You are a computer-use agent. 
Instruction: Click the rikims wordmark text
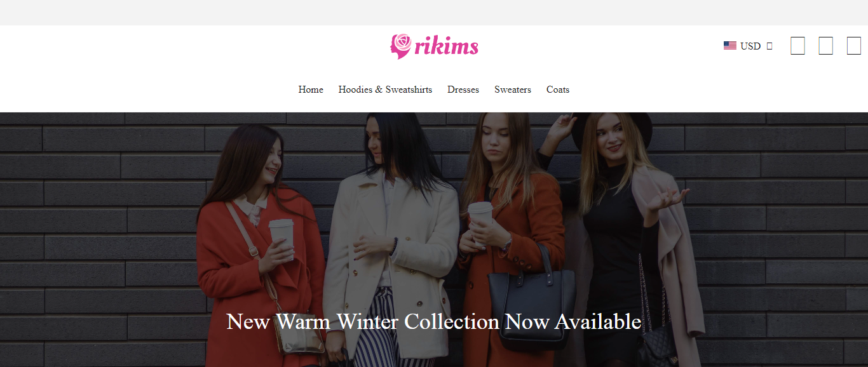[x=446, y=46]
